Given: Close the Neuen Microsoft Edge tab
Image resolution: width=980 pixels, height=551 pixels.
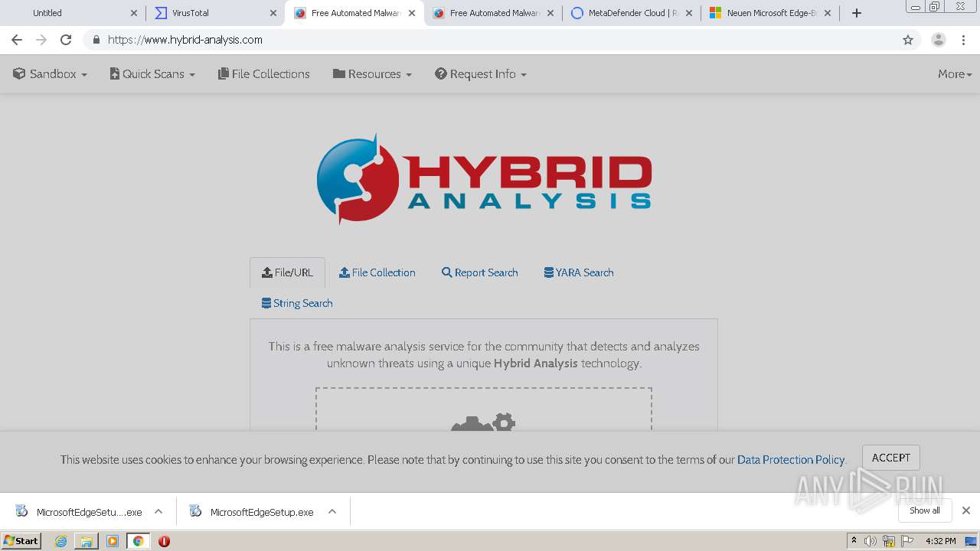Looking at the screenshot, I should point(828,13).
